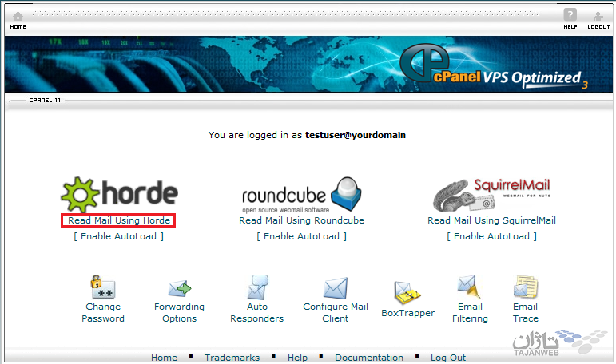The width and height of the screenshot is (616, 364).
Task: Open Configure Mail Client envelope icon
Action: pyautogui.click(x=335, y=288)
